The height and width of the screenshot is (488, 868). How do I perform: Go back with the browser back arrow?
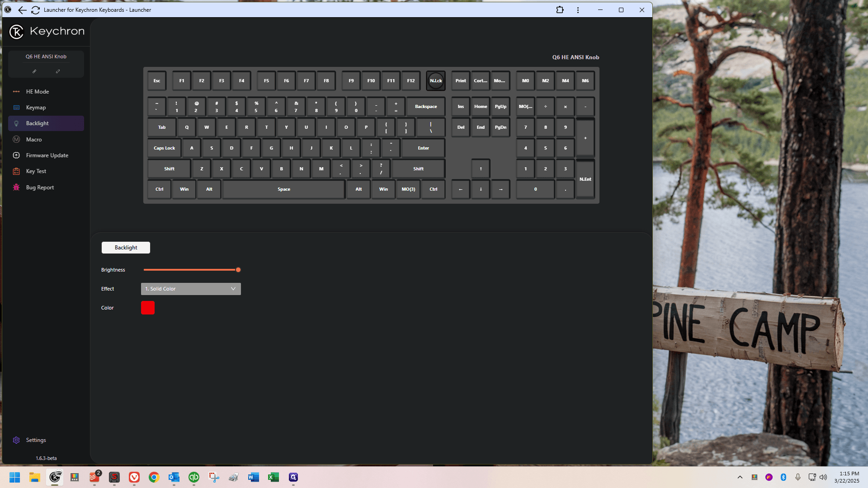click(x=22, y=10)
